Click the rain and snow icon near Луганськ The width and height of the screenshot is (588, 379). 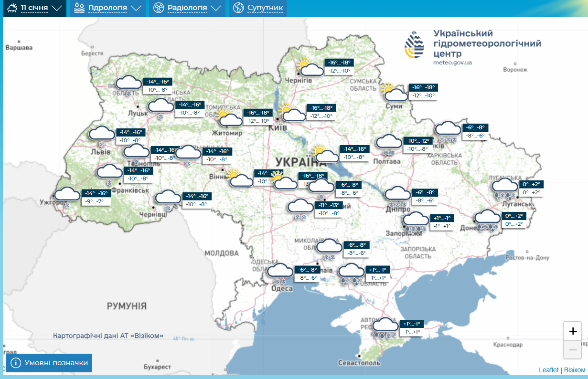tap(505, 188)
